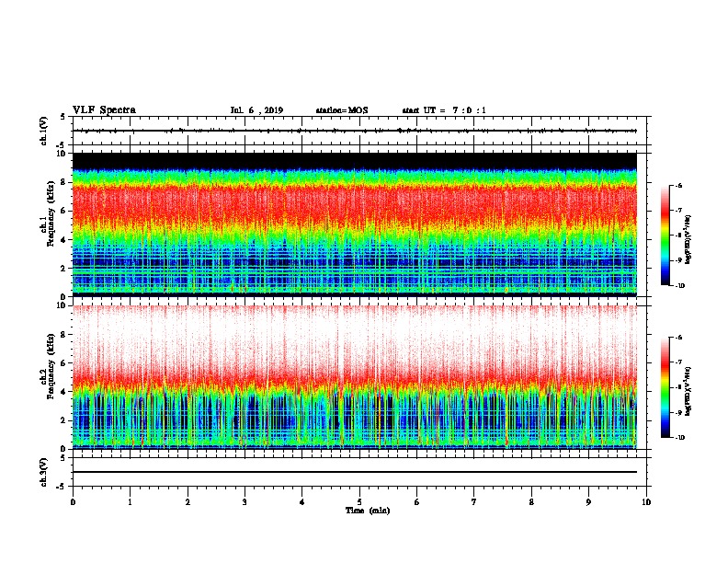728x563 pixels.
Task: Click the "Time (min)" x-axis label
Action: click(x=368, y=511)
